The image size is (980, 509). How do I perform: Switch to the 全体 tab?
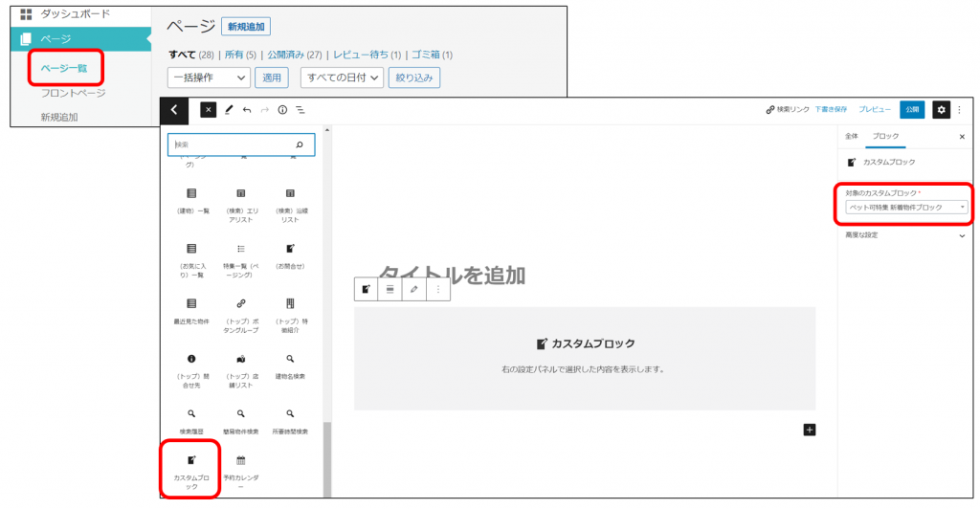[x=851, y=137]
